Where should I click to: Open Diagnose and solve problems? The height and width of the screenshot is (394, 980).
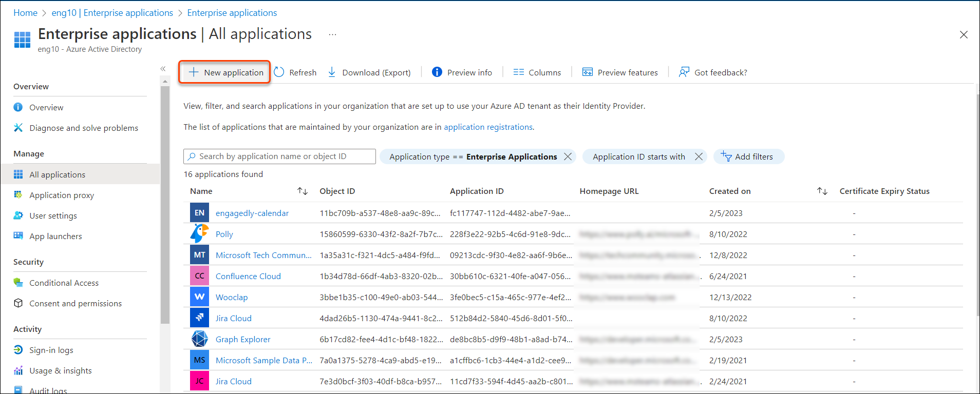coord(84,128)
